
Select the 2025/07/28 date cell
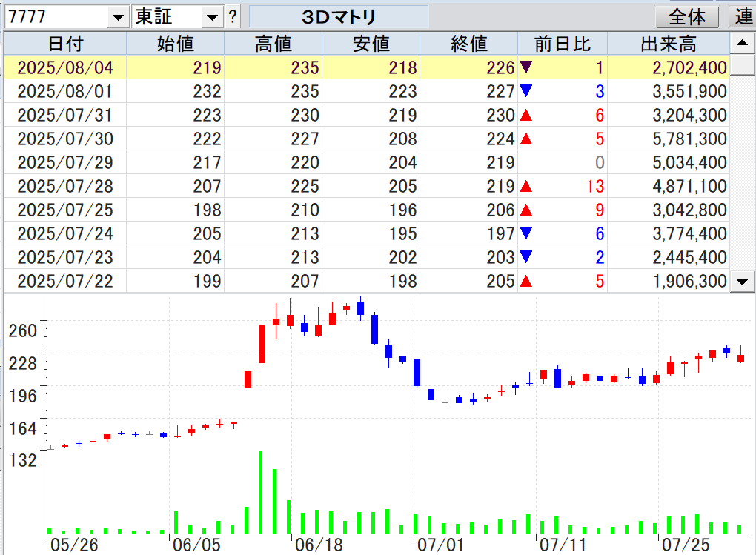pos(65,186)
